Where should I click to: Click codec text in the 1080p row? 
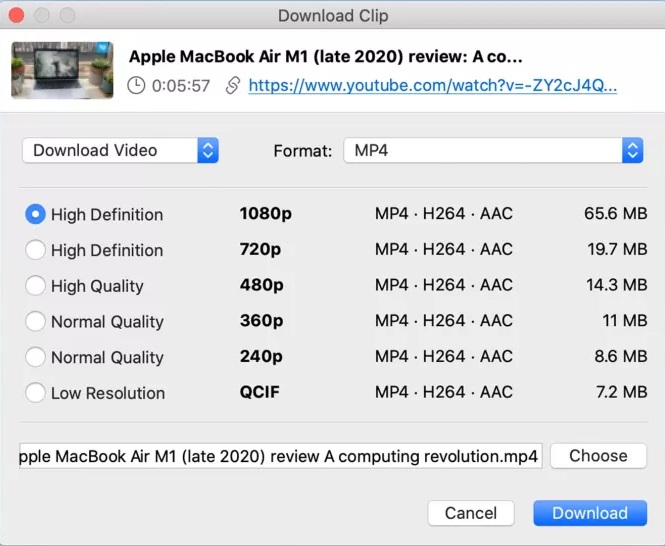click(444, 213)
